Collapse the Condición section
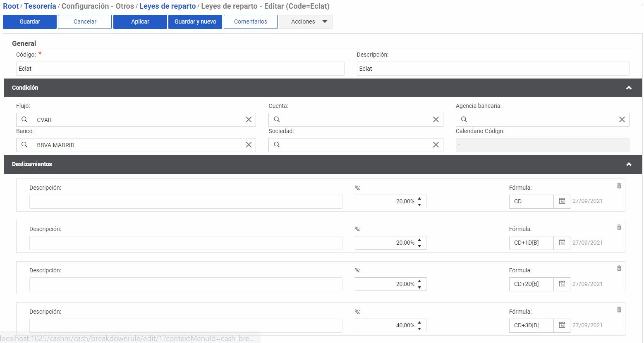 tap(629, 88)
